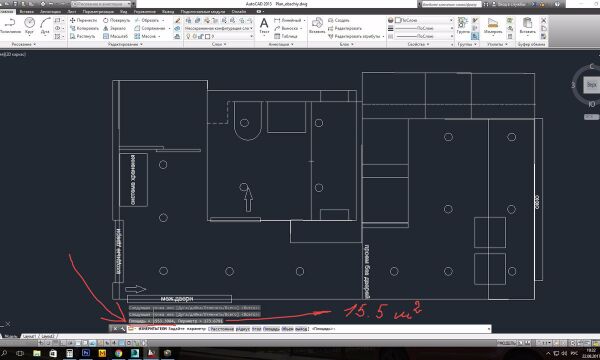
Task: Switch to the Управление ribbon tab
Action: [x=144, y=12]
